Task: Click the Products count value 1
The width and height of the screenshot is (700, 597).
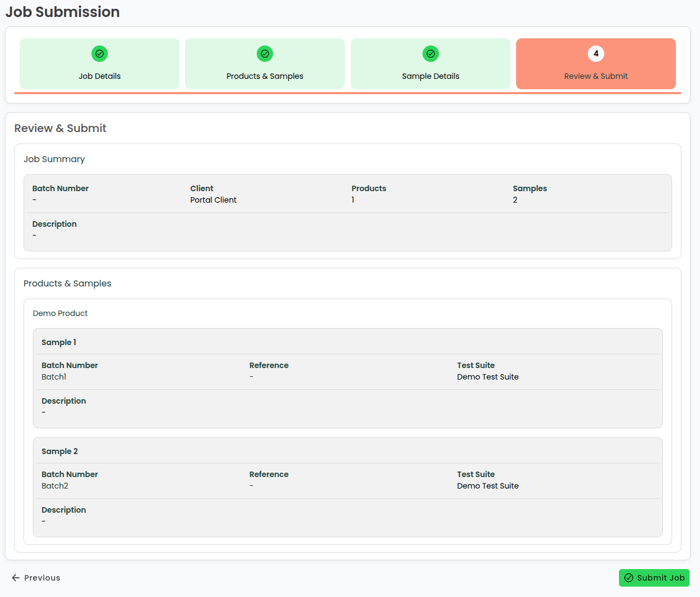Action: (x=353, y=200)
